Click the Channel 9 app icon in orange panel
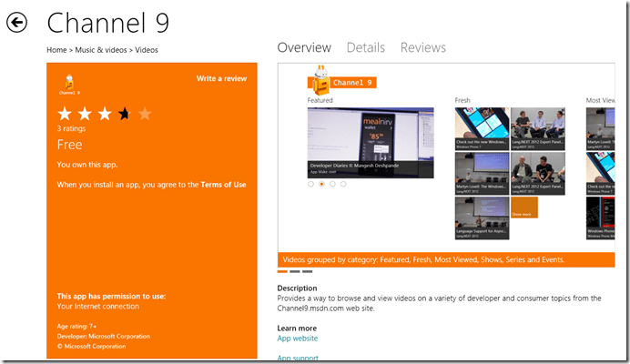630x364 pixels. tap(68, 83)
